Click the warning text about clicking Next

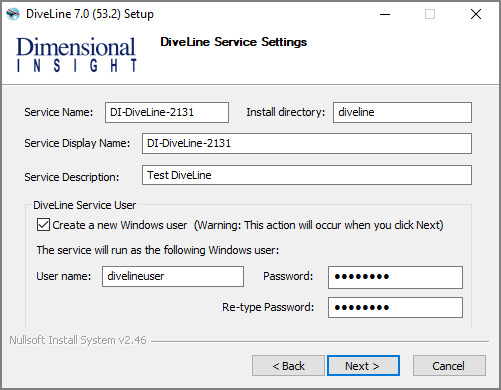(319, 225)
